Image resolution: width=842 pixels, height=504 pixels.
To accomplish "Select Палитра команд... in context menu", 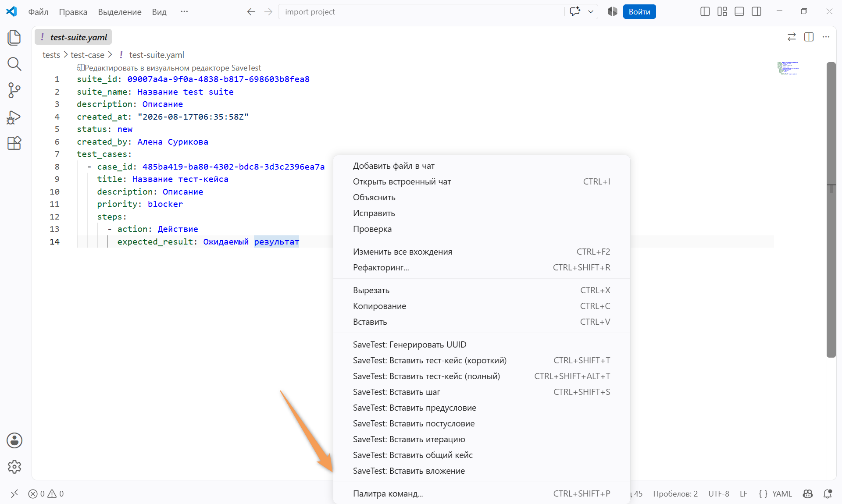I will click(482, 493).
